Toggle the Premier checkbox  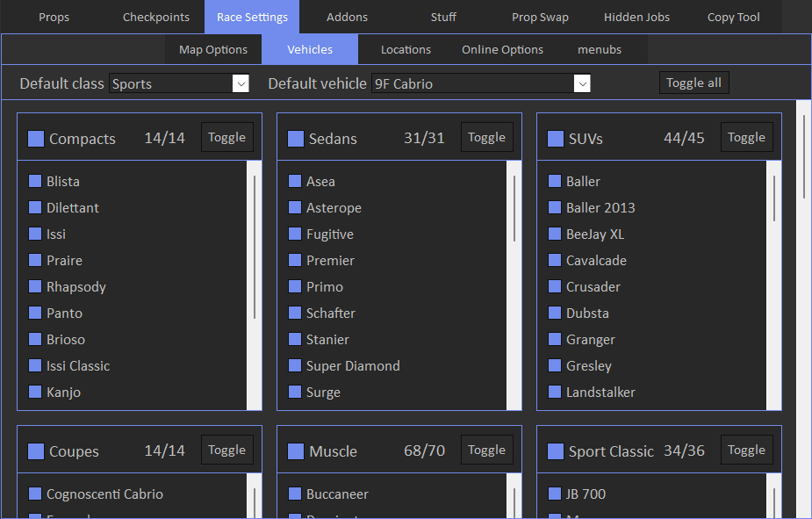pos(295,260)
